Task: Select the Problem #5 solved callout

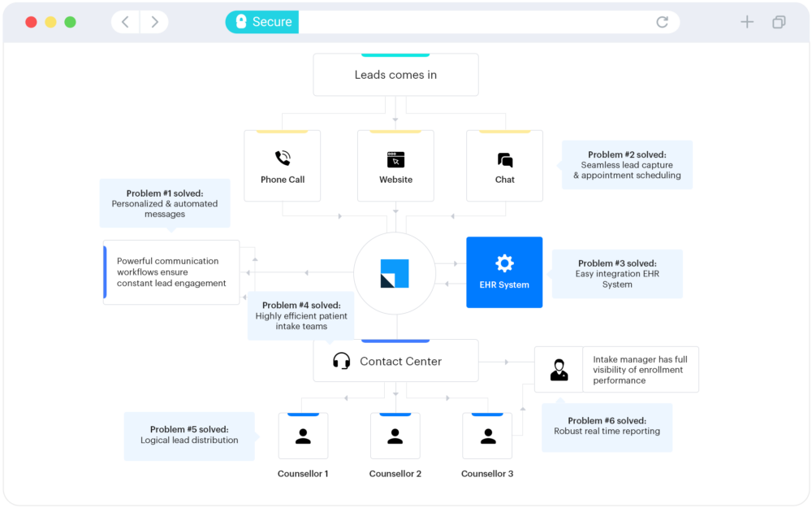Action: pyautogui.click(x=189, y=436)
